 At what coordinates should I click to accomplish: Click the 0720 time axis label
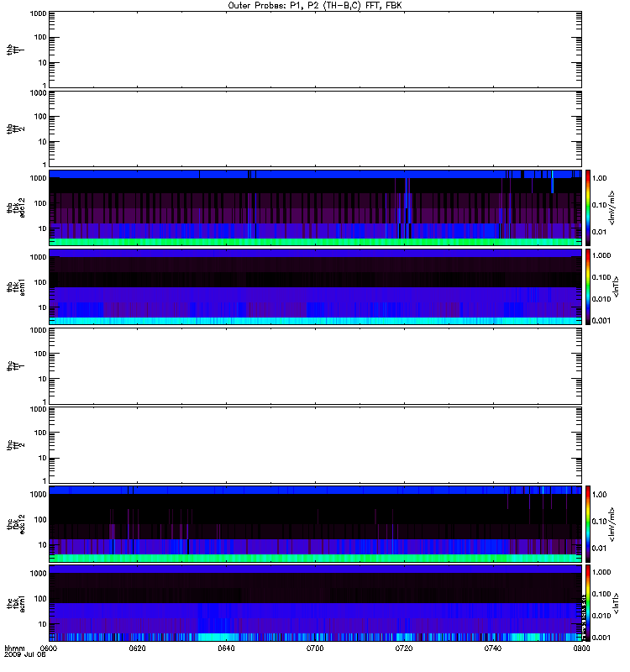[404, 648]
